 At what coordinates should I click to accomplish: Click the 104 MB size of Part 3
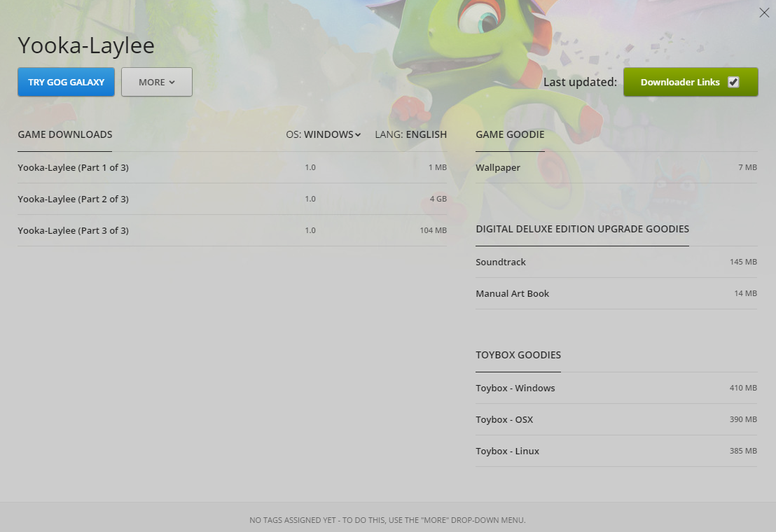pos(433,230)
